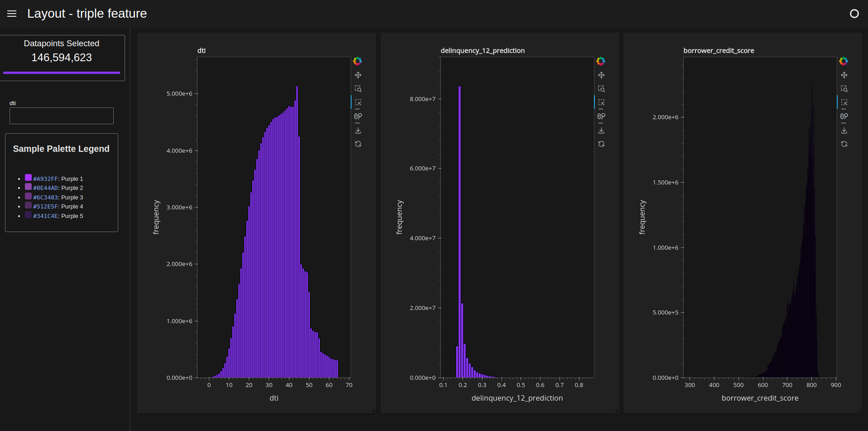
Task: Save the dti chart as image
Action: (358, 131)
